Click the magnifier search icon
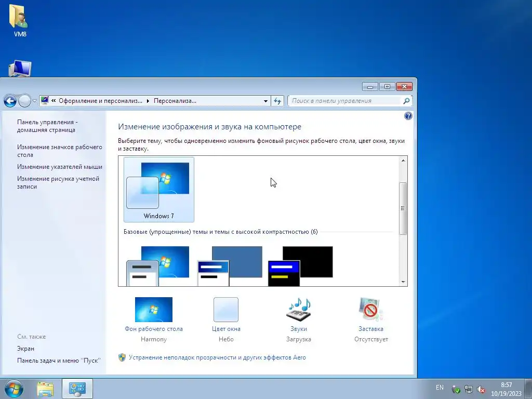The image size is (532, 399). [406, 101]
